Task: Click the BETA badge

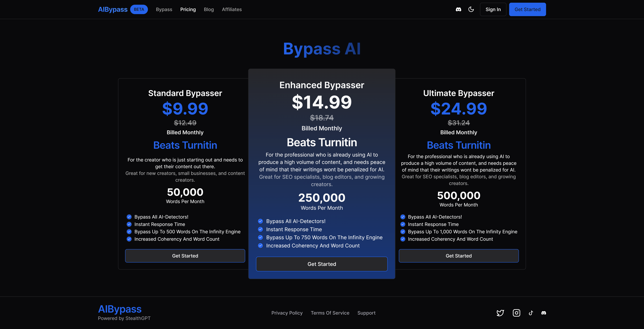Action: click(139, 10)
